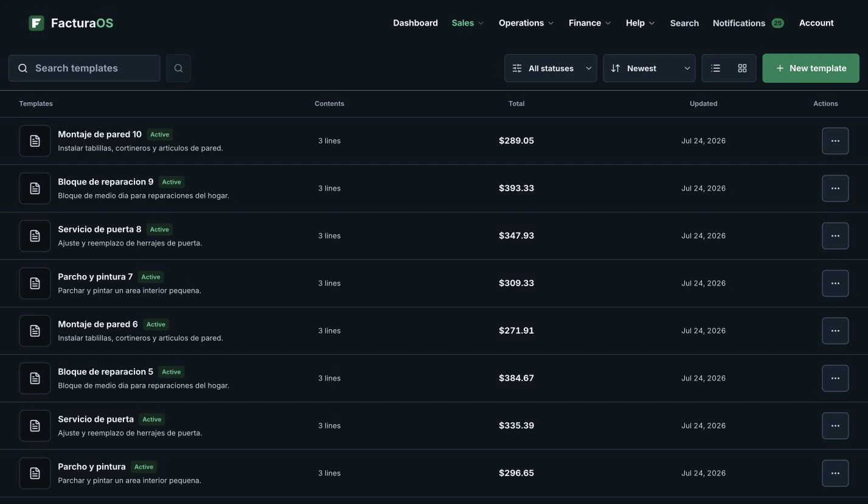
Task: Open actions menu for Bloque de reparacion 5
Action: (835, 378)
